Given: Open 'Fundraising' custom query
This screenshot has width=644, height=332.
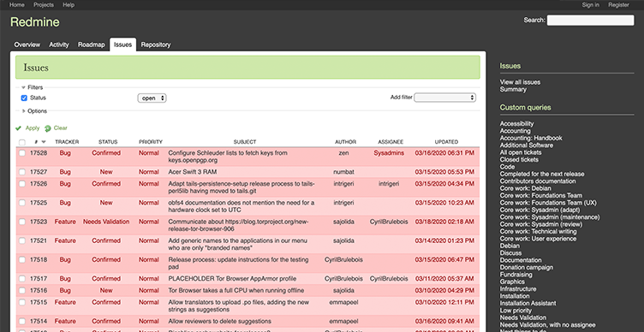Looking at the screenshot, I should click(x=516, y=275).
